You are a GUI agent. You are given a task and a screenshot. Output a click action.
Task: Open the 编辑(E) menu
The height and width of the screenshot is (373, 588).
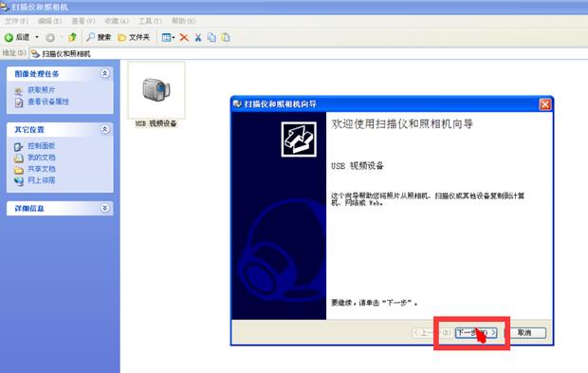(x=50, y=21)
